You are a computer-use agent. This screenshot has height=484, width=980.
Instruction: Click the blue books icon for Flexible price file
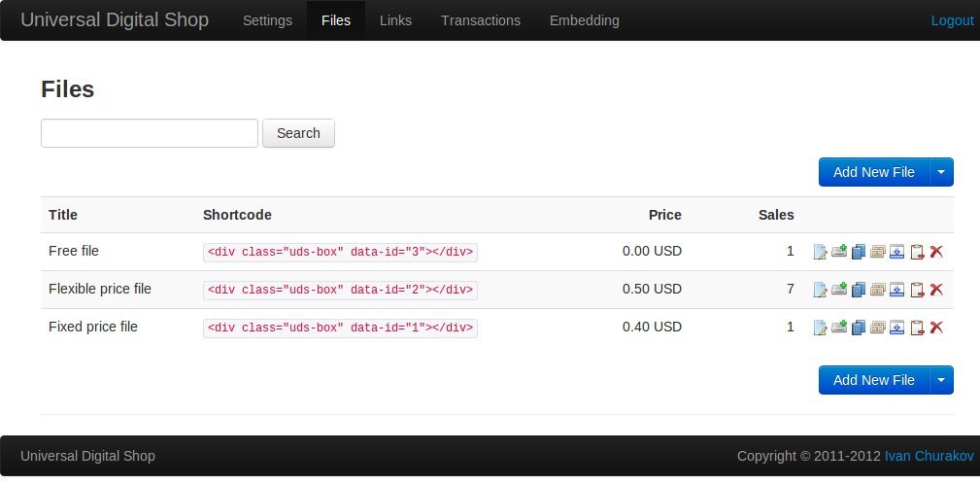(859, 290)
